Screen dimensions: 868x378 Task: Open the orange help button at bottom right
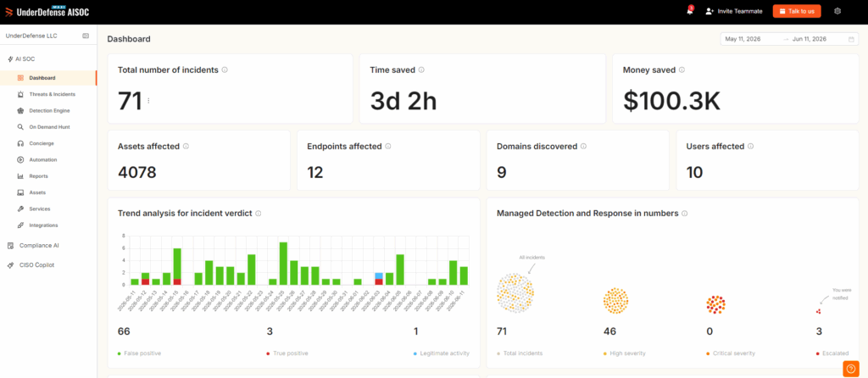(850, 369)
